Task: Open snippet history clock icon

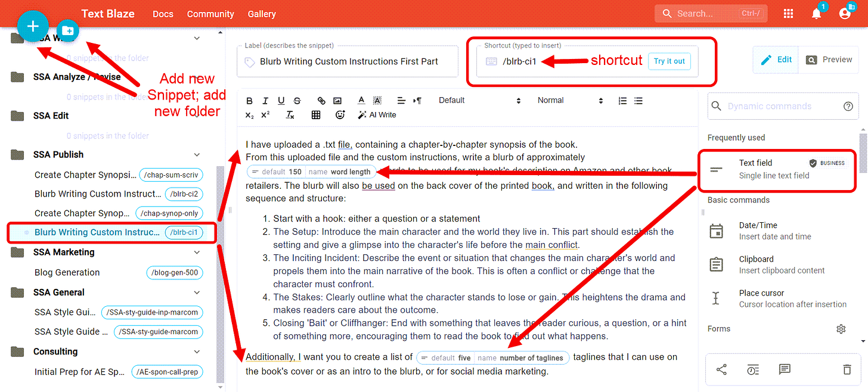Action: [x=753, y=370]
